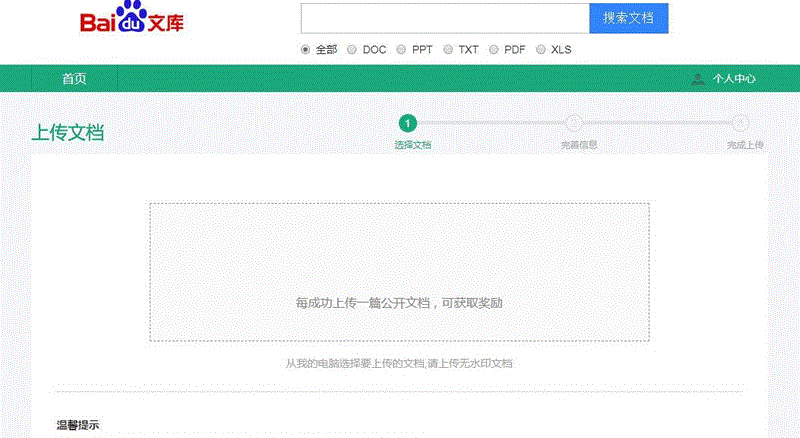Screen dimensions: 800x438
Task: Click step 1 circle 选择文档
Action: (x=407, y=123)
